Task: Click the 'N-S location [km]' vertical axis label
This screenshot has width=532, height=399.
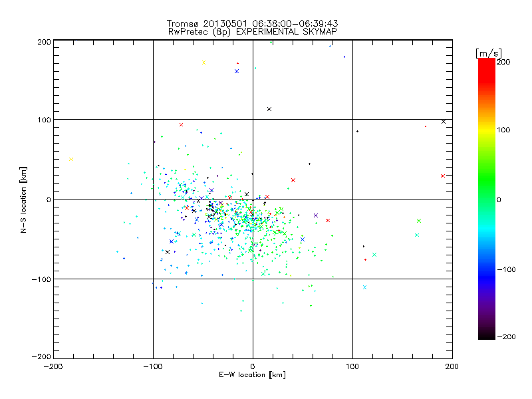Action: 23,199
